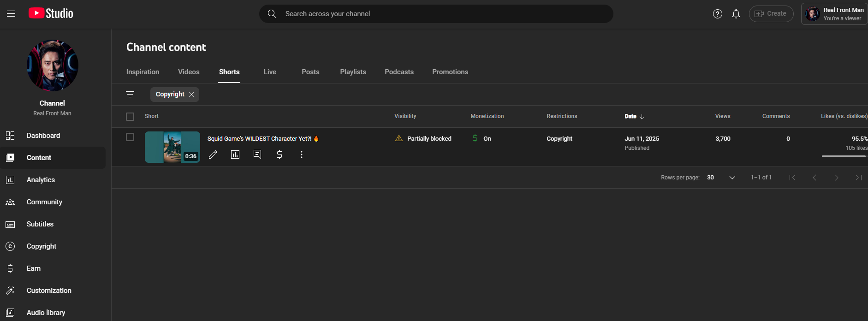Switch to the Videos tab
This screenshot has width=868, height=321.
[x=189, y=72]
